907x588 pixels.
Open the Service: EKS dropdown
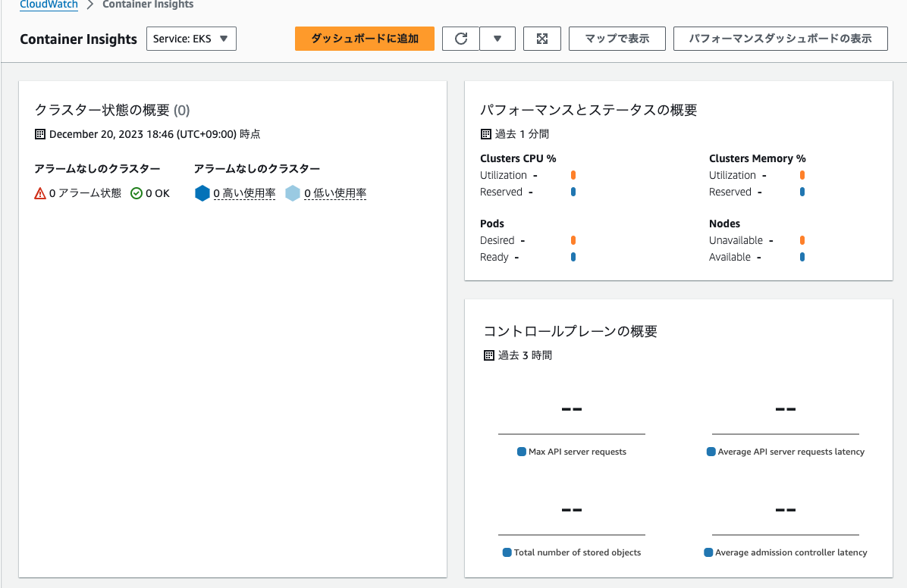[191, 39]
